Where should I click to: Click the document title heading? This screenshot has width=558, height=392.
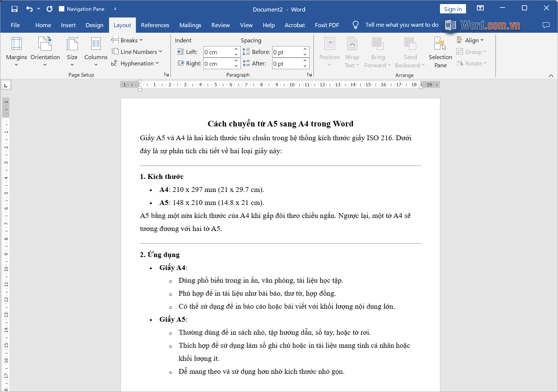pos(281,123)
